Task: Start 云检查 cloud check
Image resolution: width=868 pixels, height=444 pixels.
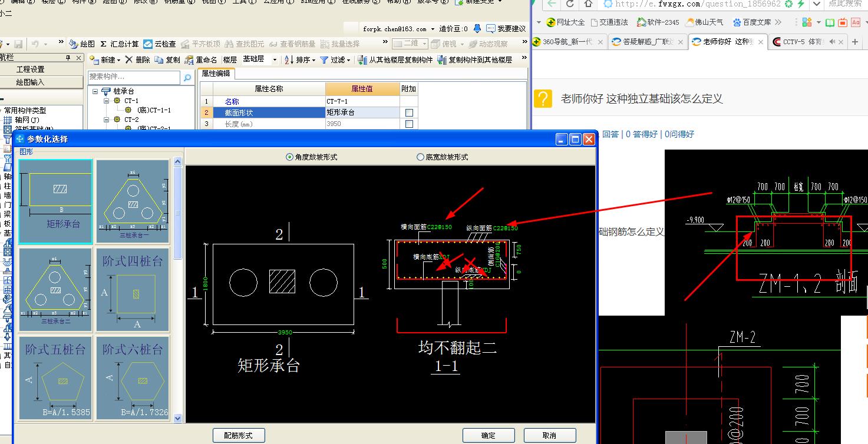Action: coord(160,44)
